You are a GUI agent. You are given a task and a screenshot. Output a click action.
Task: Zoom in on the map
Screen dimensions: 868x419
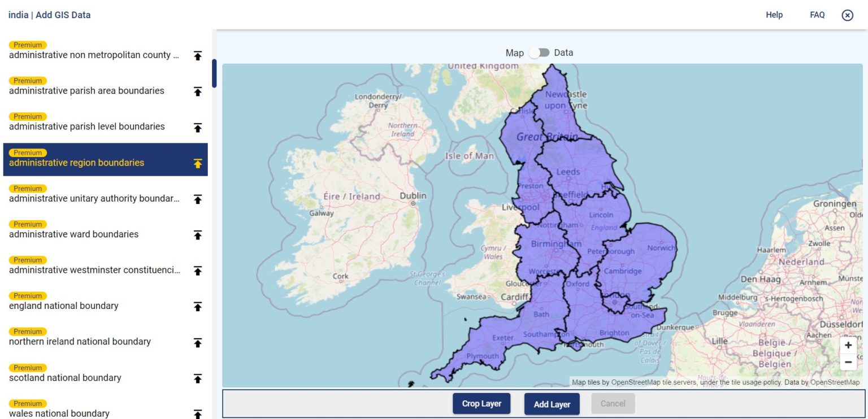[848, 345]
